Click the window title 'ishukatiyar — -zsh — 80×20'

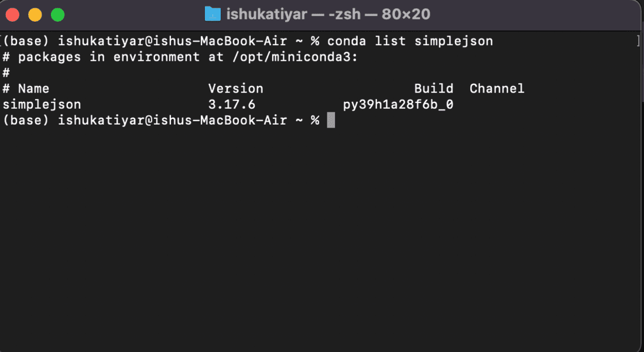coord(328,14)
